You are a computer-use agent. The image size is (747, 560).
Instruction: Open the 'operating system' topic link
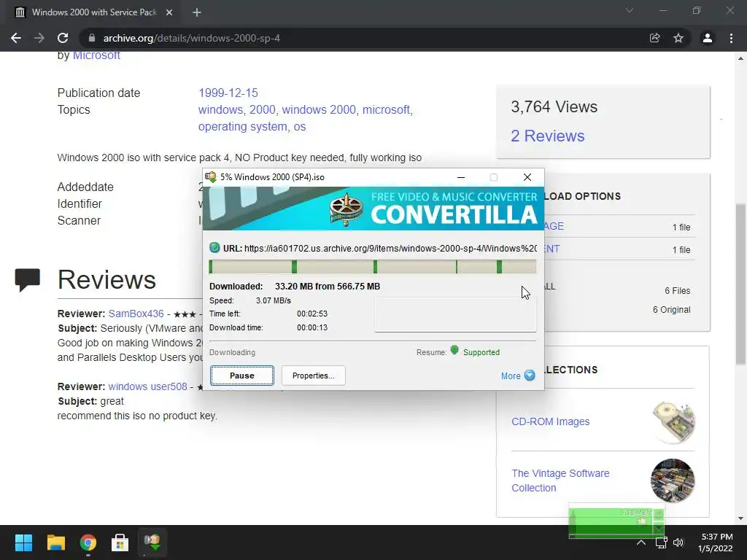242,127
